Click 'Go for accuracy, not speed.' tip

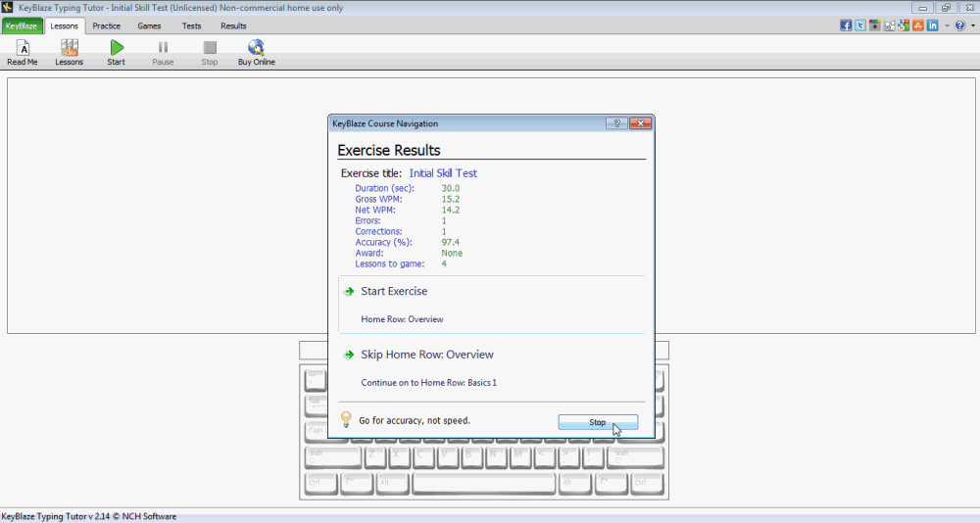pos(415,420)
